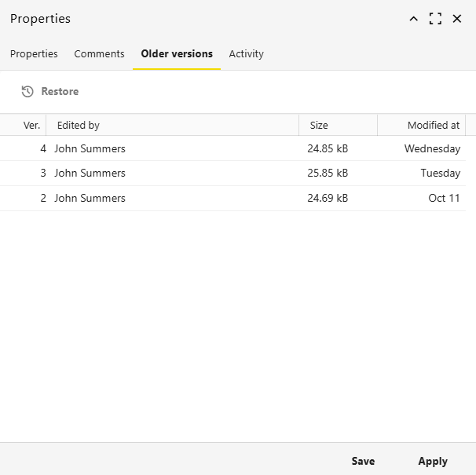Collapse the Properties panel with chevron up
This screenshot has height=475, width=476.
[413, 19]
